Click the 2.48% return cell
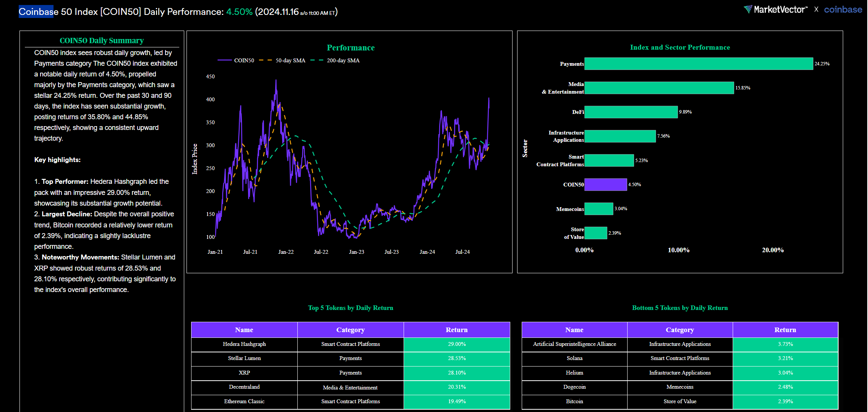Screen dimensions: 868x412 point(785,387)
